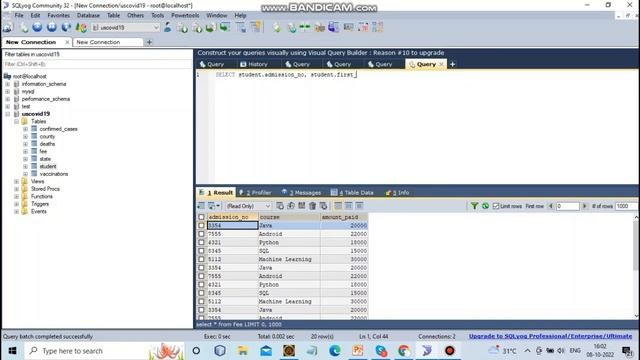Screen dimensions: 640x360
Task: Check the row checkbox for 7555 Android 22000
Action: 201,234
